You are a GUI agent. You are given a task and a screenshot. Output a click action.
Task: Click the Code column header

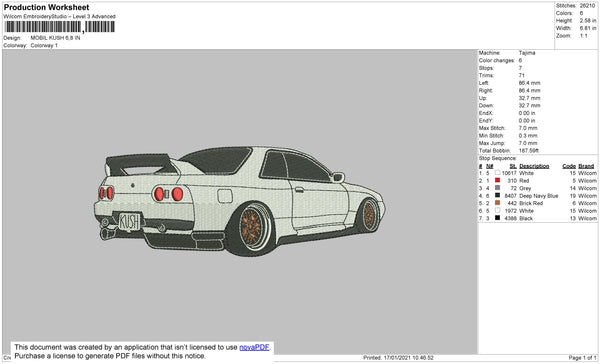pyautogui.click(x=569, y=166)
